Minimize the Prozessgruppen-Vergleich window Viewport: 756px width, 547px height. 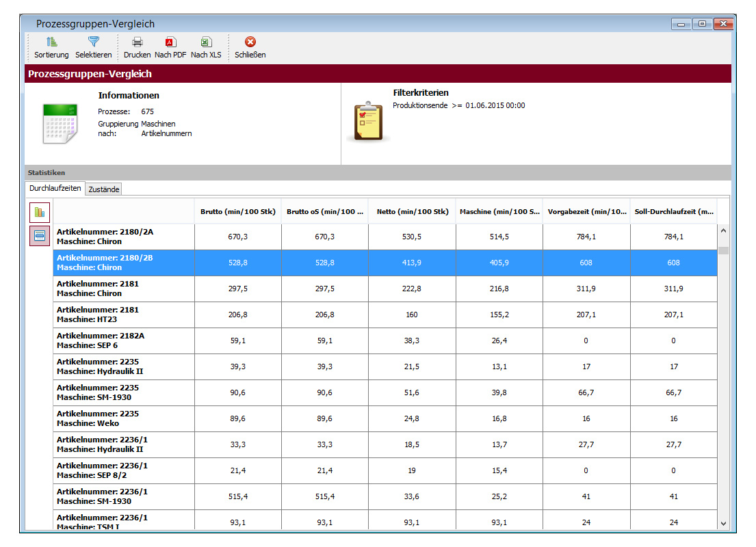tap(681, 24)
